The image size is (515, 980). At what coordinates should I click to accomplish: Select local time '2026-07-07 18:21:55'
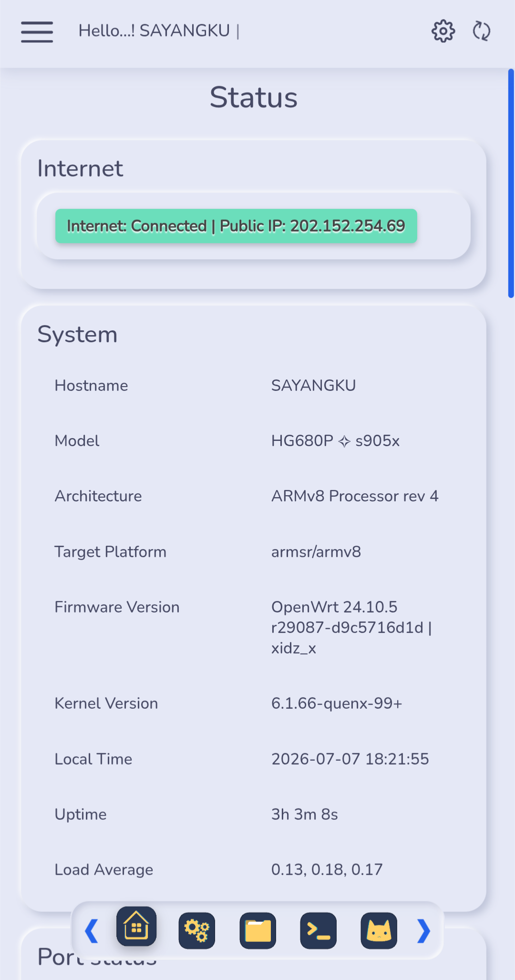(350, 759)
